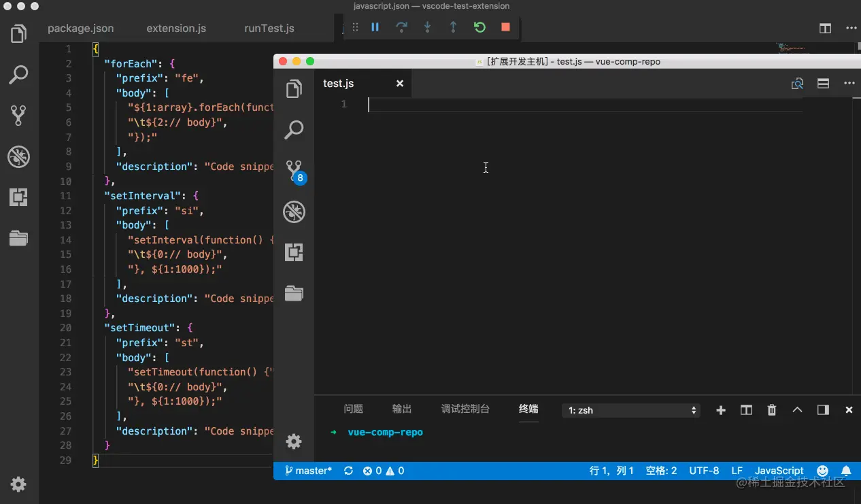Open Explorer in the back VS Code window
Viewport: 861px width, 504px height.
(18, 33)
